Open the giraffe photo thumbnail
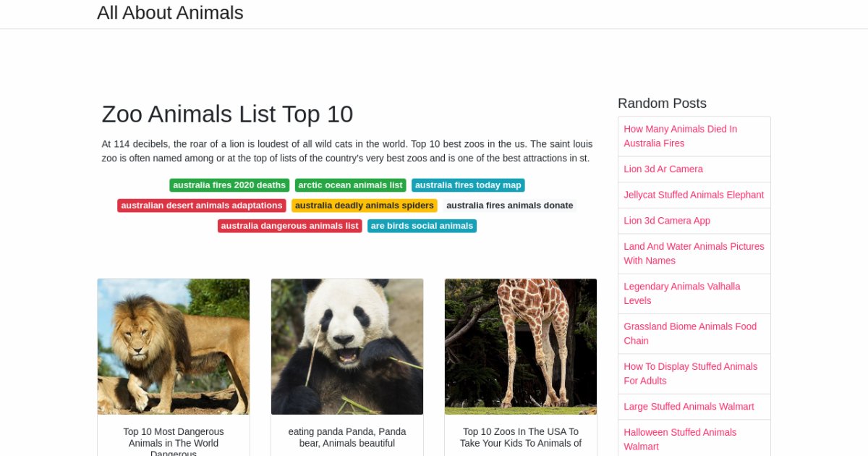Viewport: 868px width, 456px height. pyautogui.click(x=521, y=347)
